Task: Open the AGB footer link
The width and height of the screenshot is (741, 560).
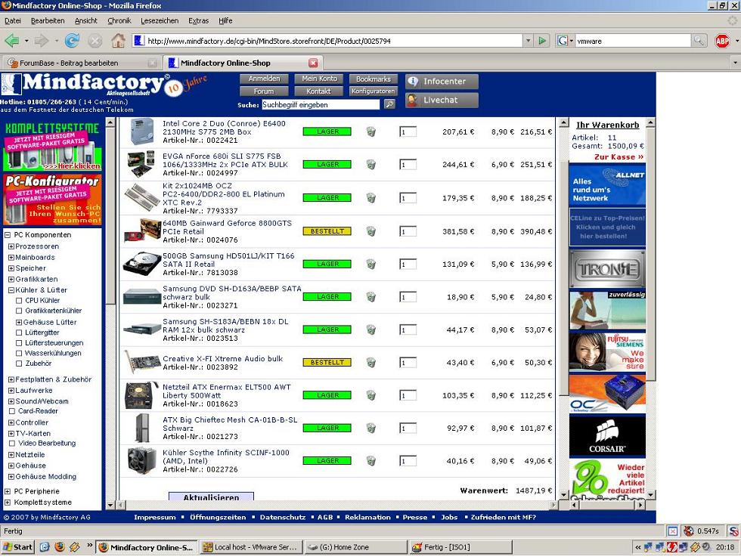Action: 325,518
